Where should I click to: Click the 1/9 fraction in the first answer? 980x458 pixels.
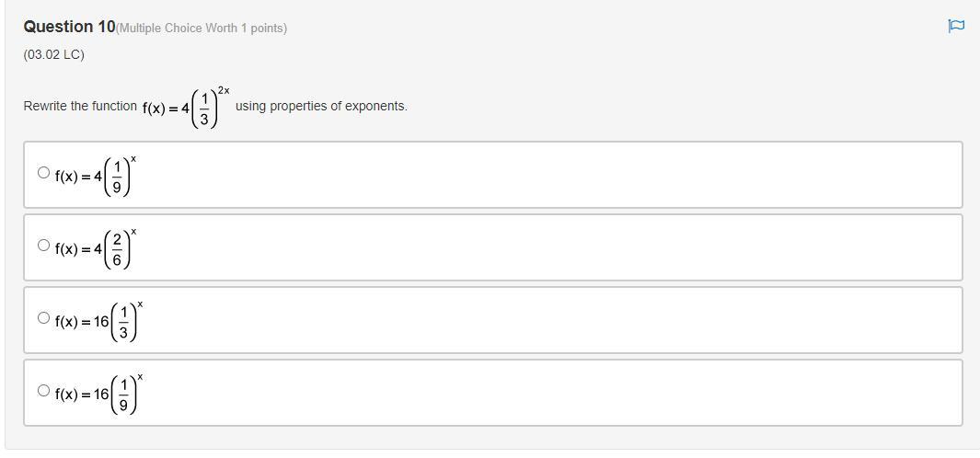117,177
